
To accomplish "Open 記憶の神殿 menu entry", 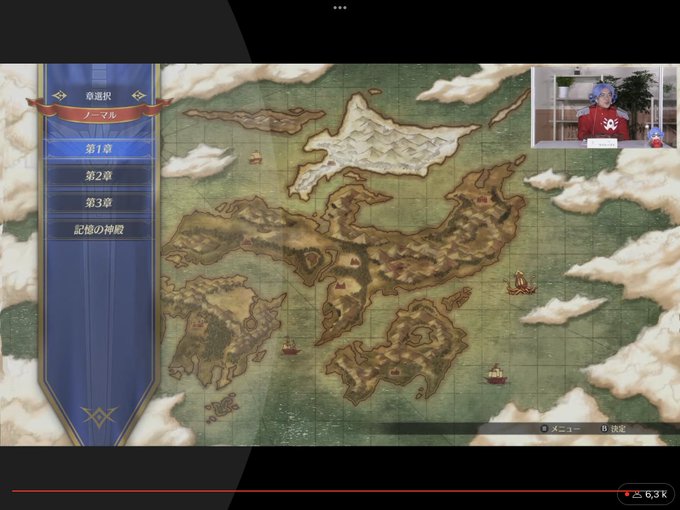I will 99,230.
